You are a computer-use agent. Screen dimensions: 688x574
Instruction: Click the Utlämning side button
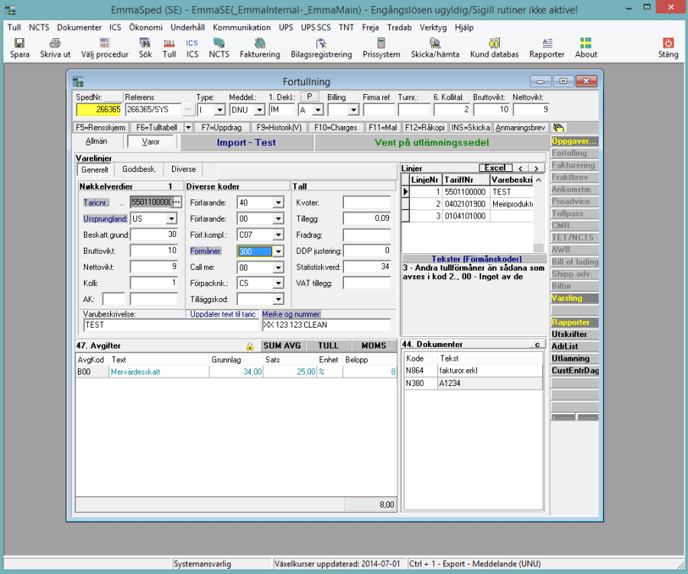click(x=574, y=359)
